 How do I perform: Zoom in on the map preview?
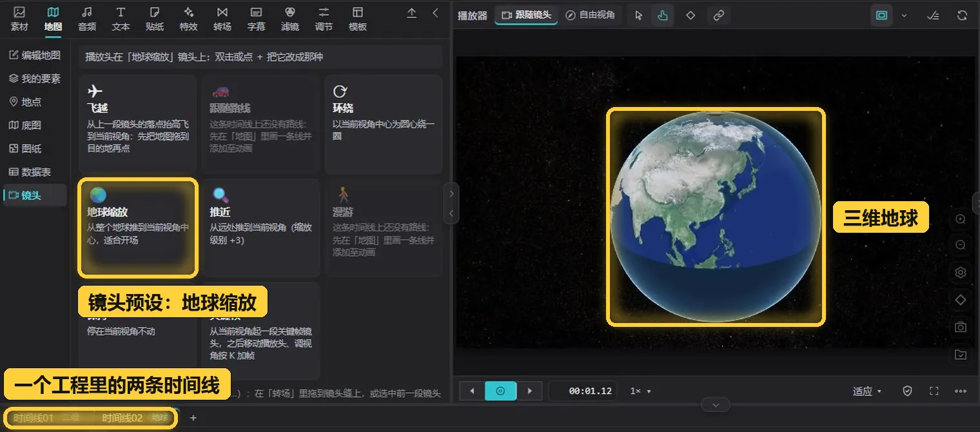pos(961,219)
